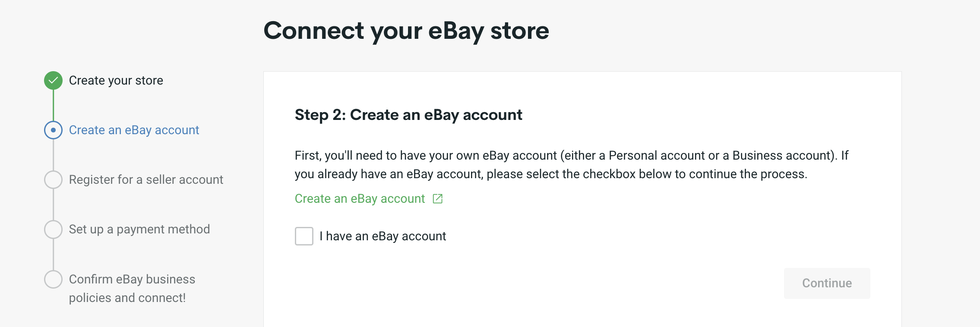The height and width of the screenshot is (327, 980).
Task: Enable the eBay account confirmation checkbox
Action: pos(304,236)
